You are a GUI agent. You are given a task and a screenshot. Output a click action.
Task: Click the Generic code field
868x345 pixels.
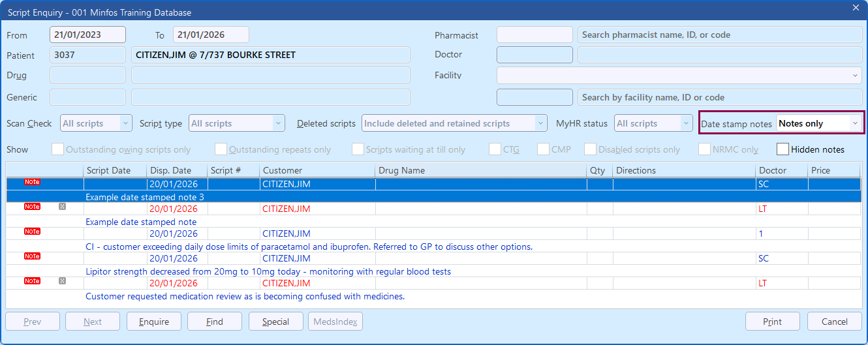pyautogui.click(x=87, y=97)
